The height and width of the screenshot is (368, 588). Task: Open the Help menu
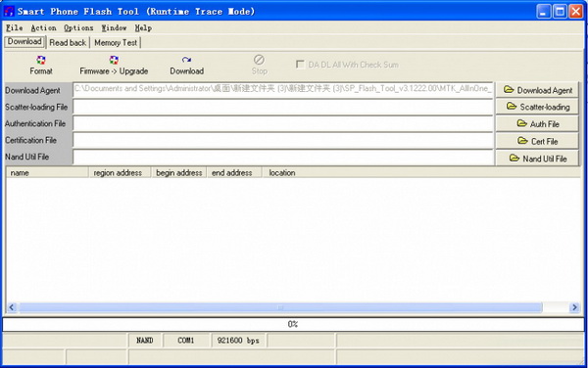(143, 28)
